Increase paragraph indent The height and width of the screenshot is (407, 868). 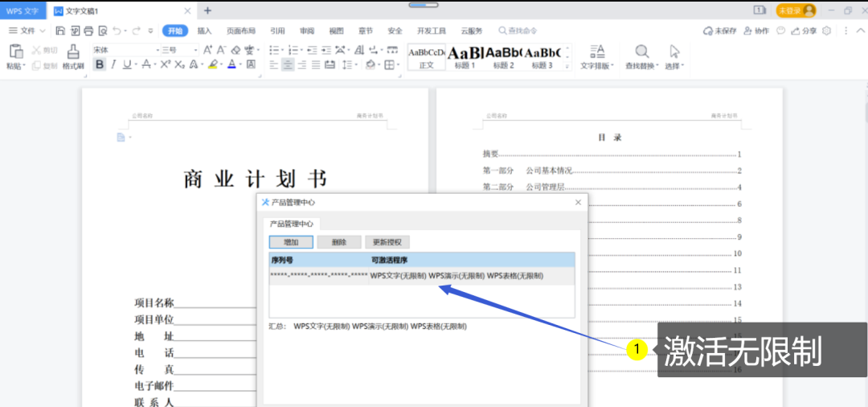(326, 50)
